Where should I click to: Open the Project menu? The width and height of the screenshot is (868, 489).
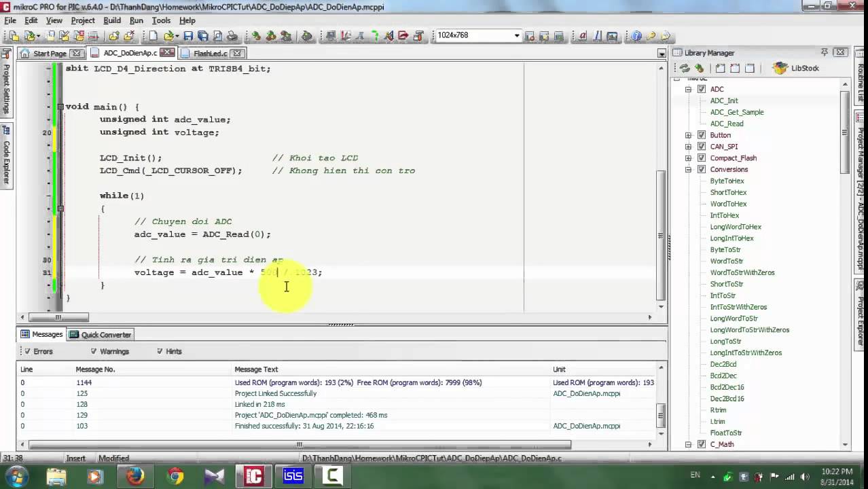pos(83,20)
